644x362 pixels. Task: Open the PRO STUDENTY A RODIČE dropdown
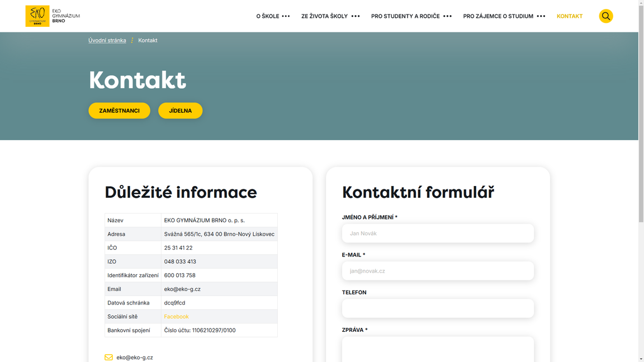click(x=406, y=16)
